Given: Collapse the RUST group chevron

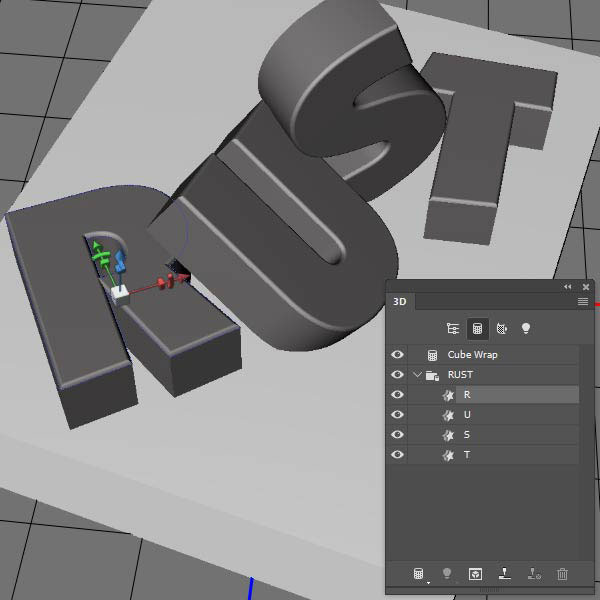Looking at the screenshot, I should pyautogui.click(x=417, y=375).
